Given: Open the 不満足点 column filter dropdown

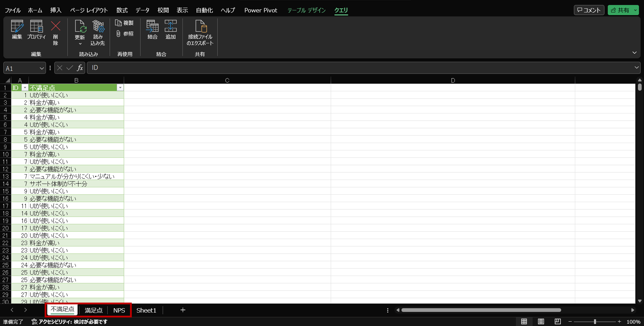Looking at the screenshot, I should [120, 88].
